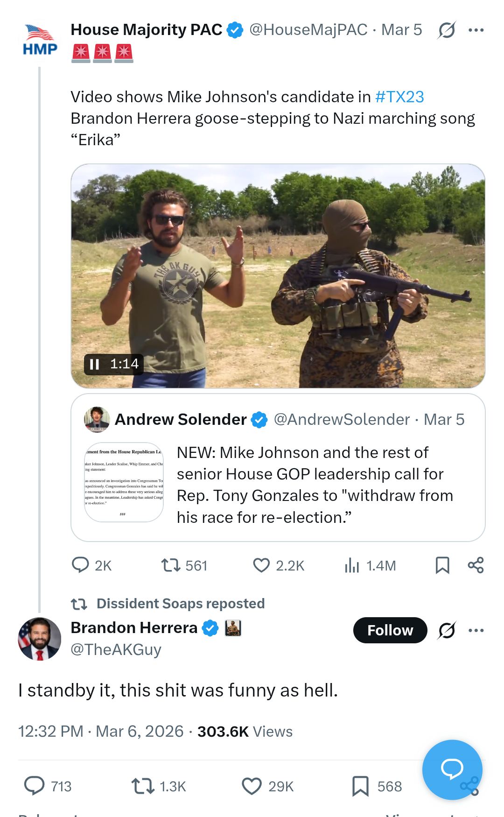
Task: Pause the video at 1:14
Action: pyautogui.click(x=95, y=364)
